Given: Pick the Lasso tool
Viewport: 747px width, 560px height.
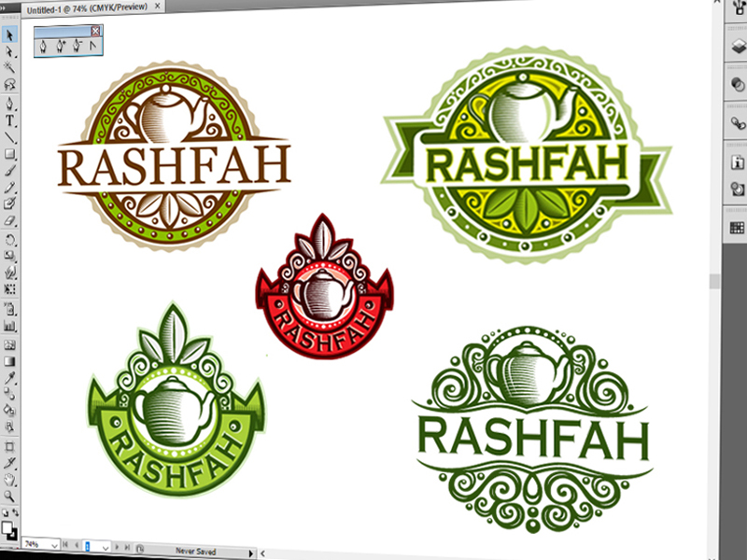Looking at the screenshot, I should tap(9, 84).
